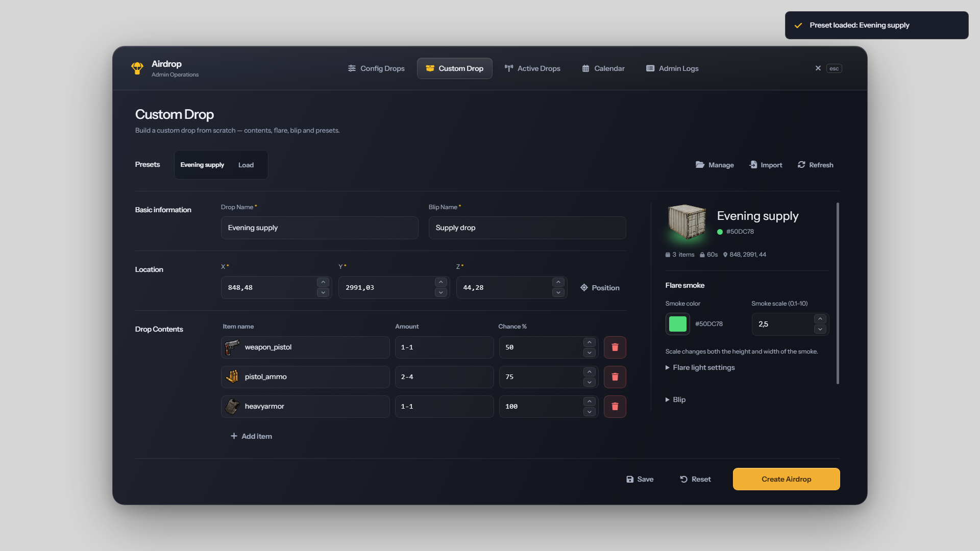Open the Admin Logs tab
The image size is (980, 551).
click(x=672, y=68)
